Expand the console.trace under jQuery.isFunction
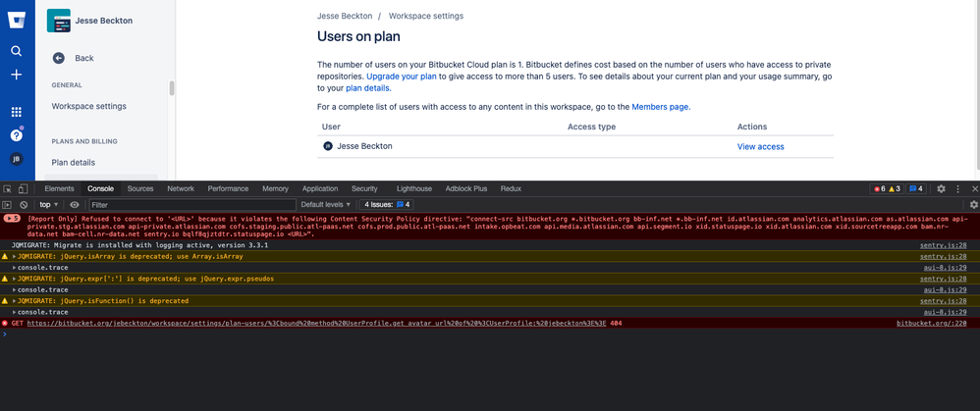The height and width of the screenshot is (411, 980). (15, 312)
